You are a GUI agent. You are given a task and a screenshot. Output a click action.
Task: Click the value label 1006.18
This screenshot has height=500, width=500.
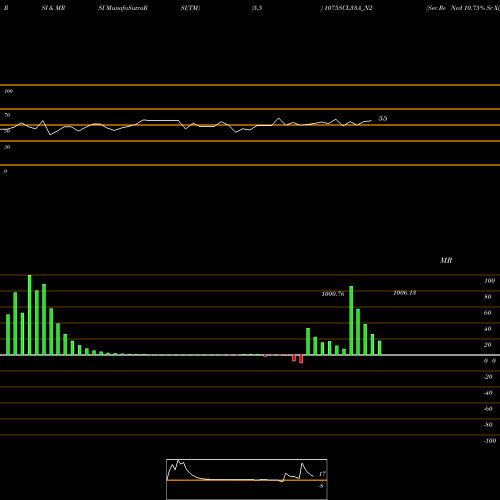(x=405, y=293)
